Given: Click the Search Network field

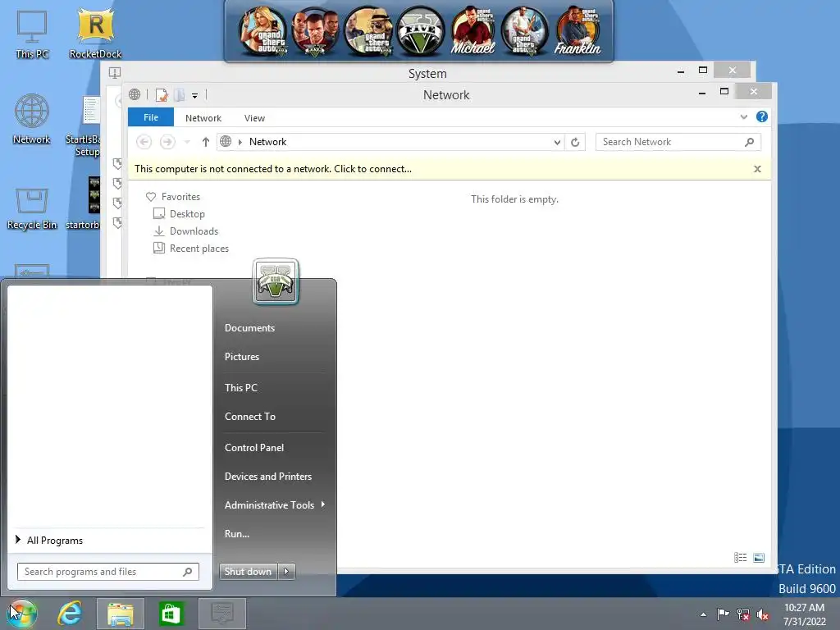Looking at the screenshot, I should [x=678, y=142].
